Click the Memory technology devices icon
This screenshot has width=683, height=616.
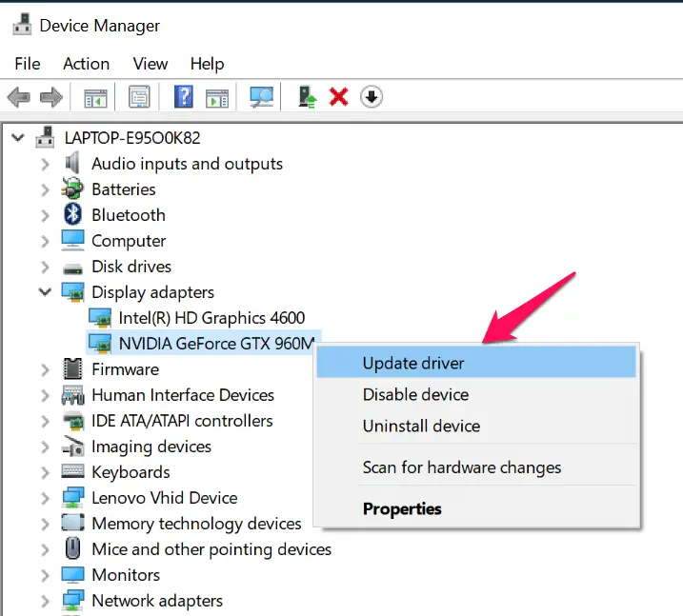point(72,523)
